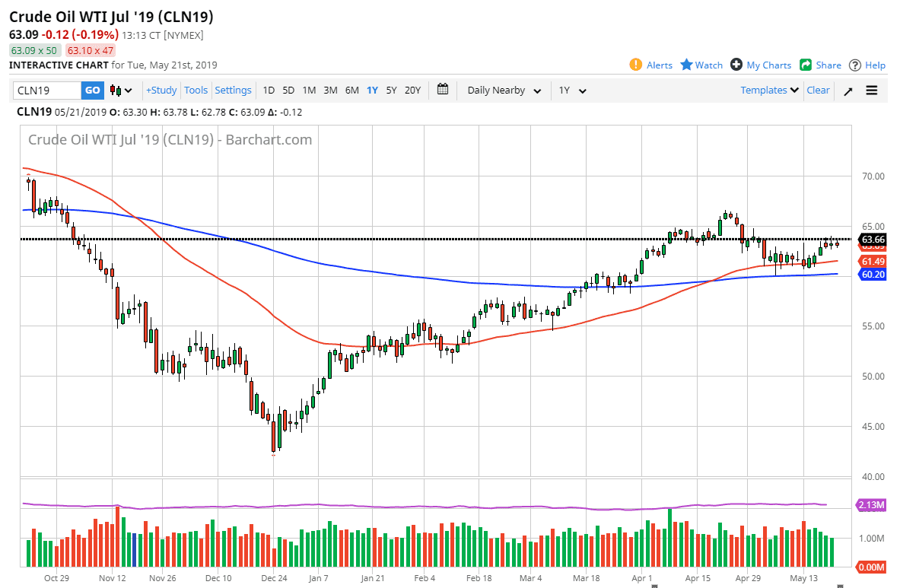
Task: Click the 63.66 price level marker
Action: pyautogui.click(x=871, y=240)
